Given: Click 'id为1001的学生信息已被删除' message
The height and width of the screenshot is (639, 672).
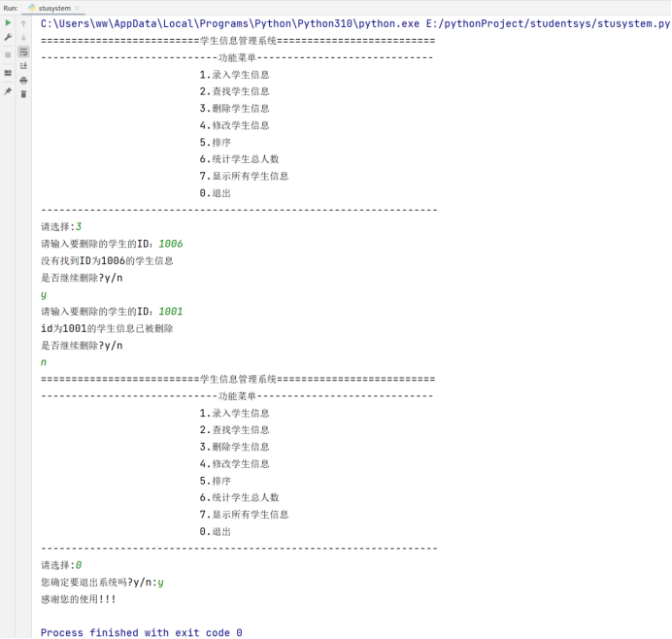Looking at the screenshot, I should pos(107,328).
